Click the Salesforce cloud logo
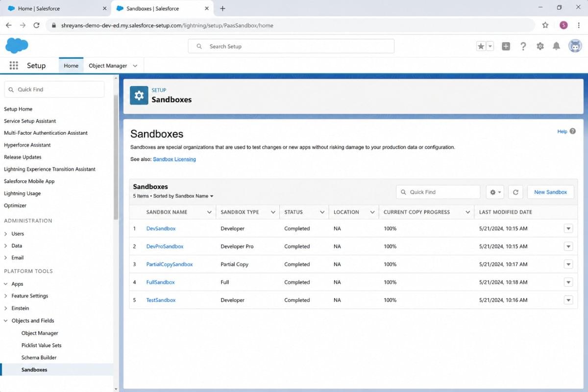Screen dimensions: 588x392 tap(17, 46)
